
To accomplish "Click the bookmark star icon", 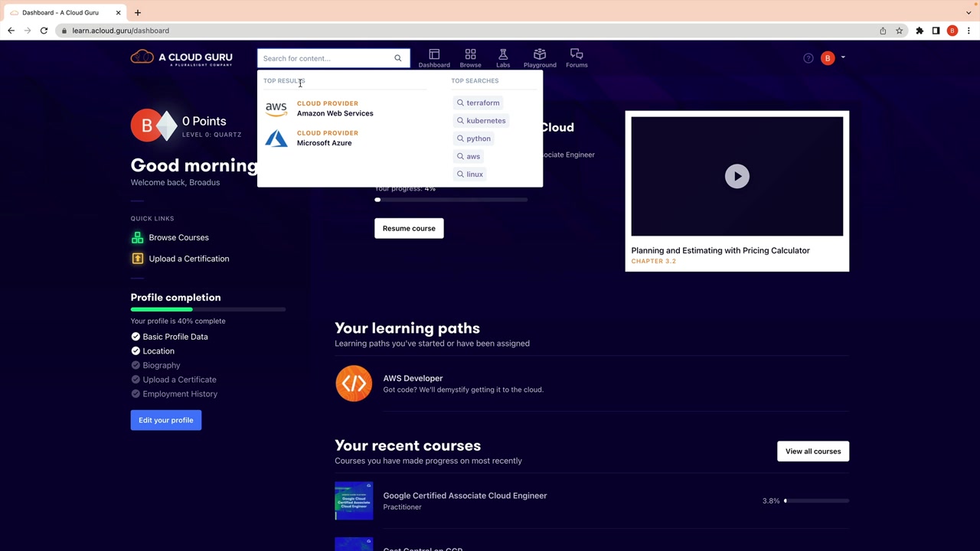I will pos(900,31).
